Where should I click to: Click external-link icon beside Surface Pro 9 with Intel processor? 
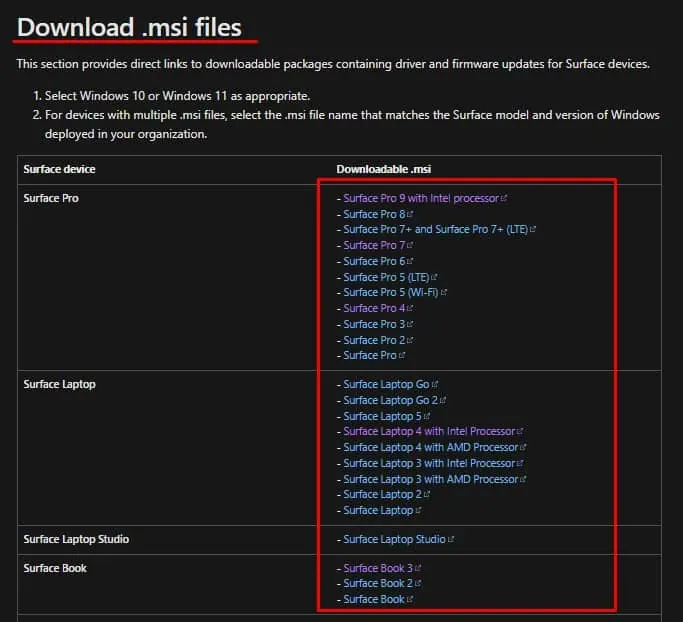tap(504, 199)
